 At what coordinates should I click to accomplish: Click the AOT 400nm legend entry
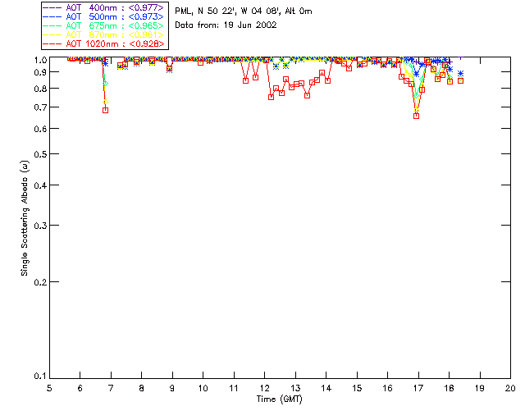[x=103, y=7]
